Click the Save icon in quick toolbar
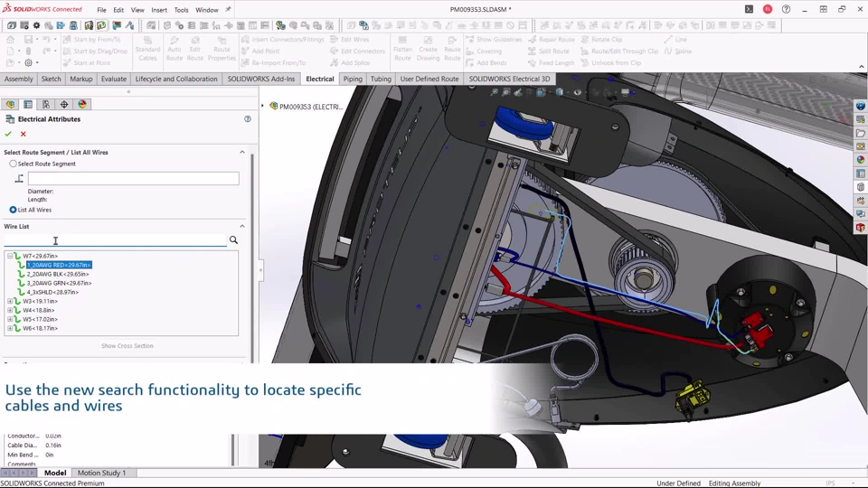The width and height of the screenshot is (868, 488). 28,39
